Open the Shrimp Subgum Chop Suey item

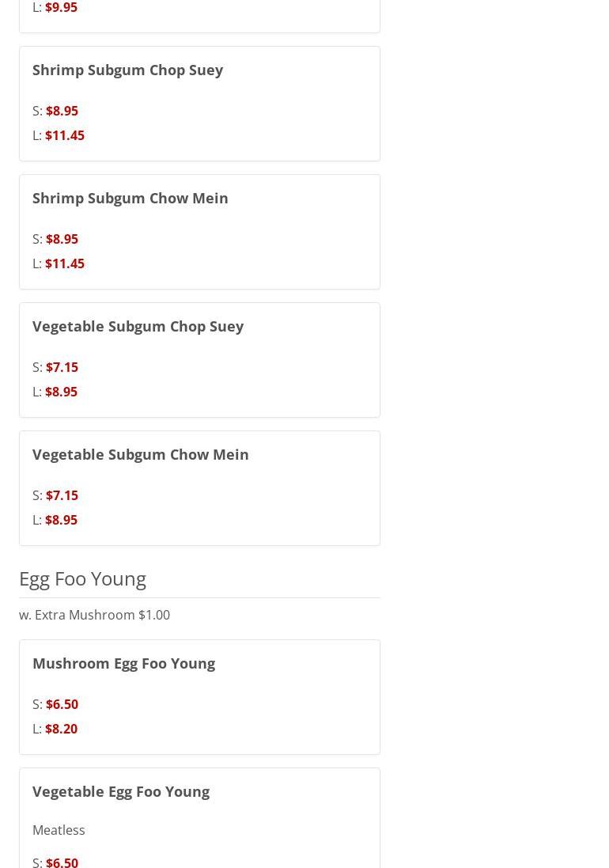pyautogui.click(x=127, y=70)
